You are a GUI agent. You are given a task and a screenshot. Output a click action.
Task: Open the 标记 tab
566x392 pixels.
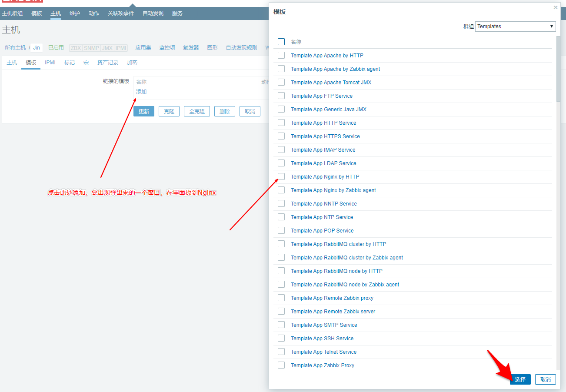70,63
